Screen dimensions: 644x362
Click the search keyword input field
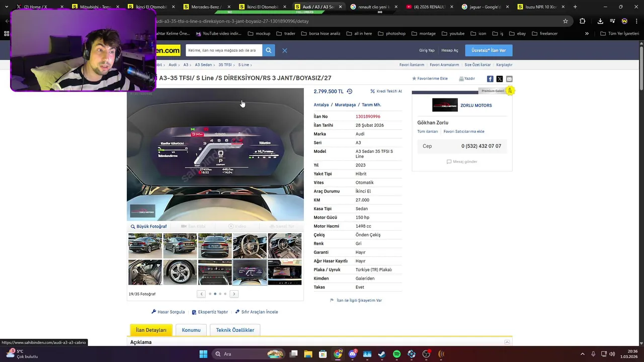point(224,50)
